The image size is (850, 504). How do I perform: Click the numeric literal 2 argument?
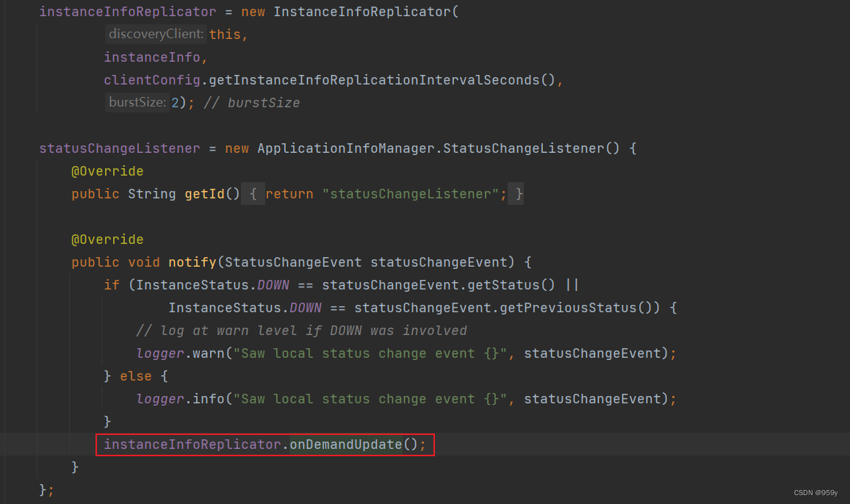coord(175,102)
